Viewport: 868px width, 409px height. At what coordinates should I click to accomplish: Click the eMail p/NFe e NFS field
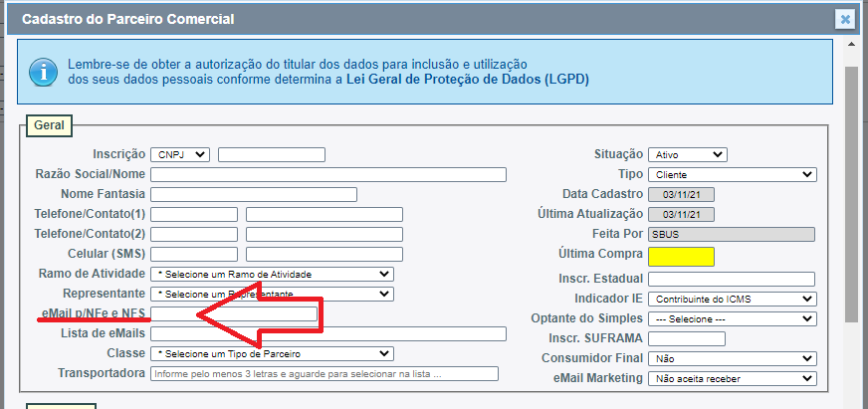234,313
